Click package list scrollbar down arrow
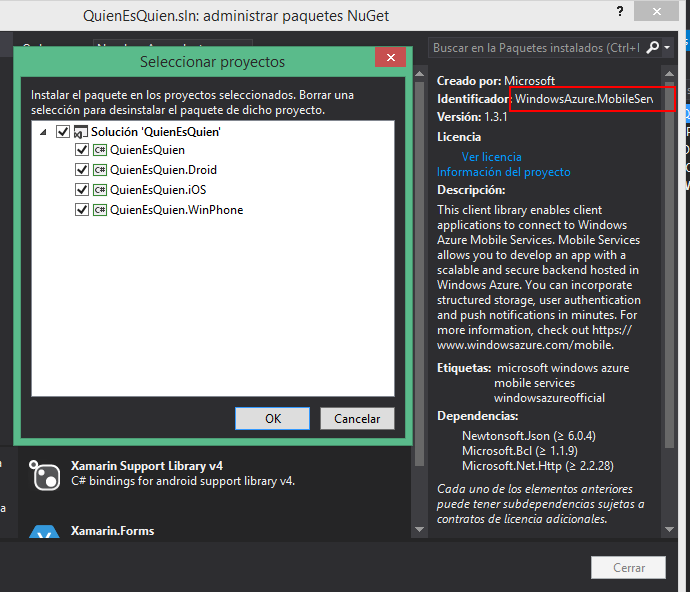The image size is (690, 592). 419,529
